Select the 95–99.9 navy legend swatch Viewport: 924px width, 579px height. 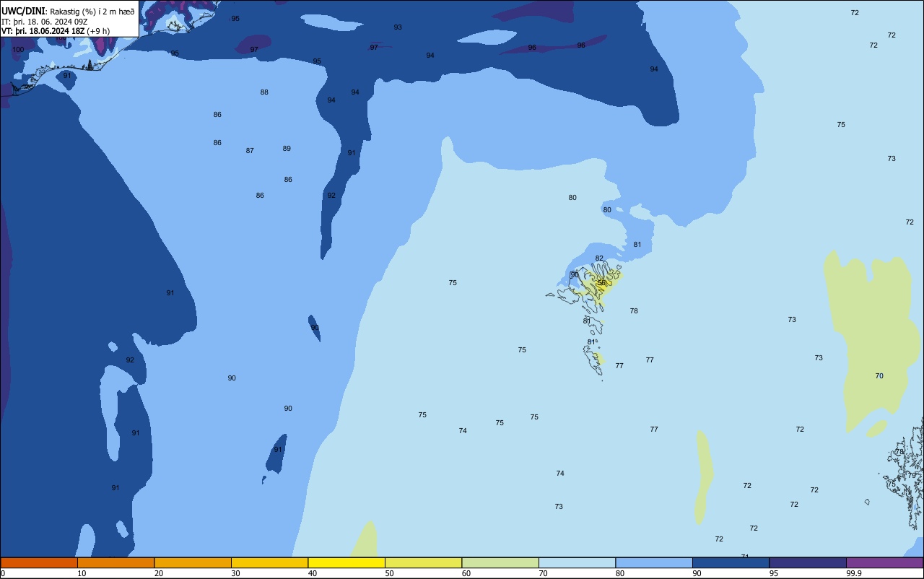pyautogui.click(x=808, y=562)
